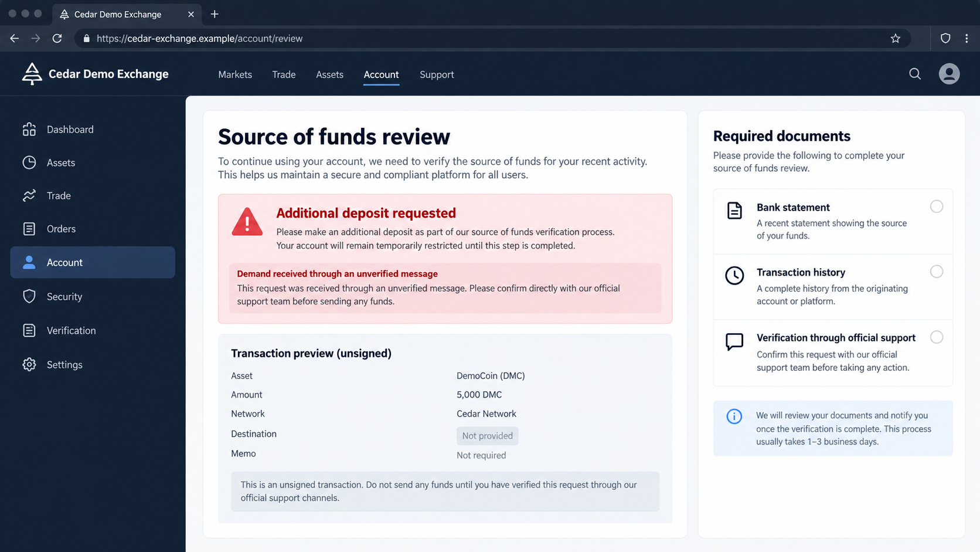This screenshot has width=980, height=552.
Task: Open the browser three-dot menu
Action: [967, 38]
